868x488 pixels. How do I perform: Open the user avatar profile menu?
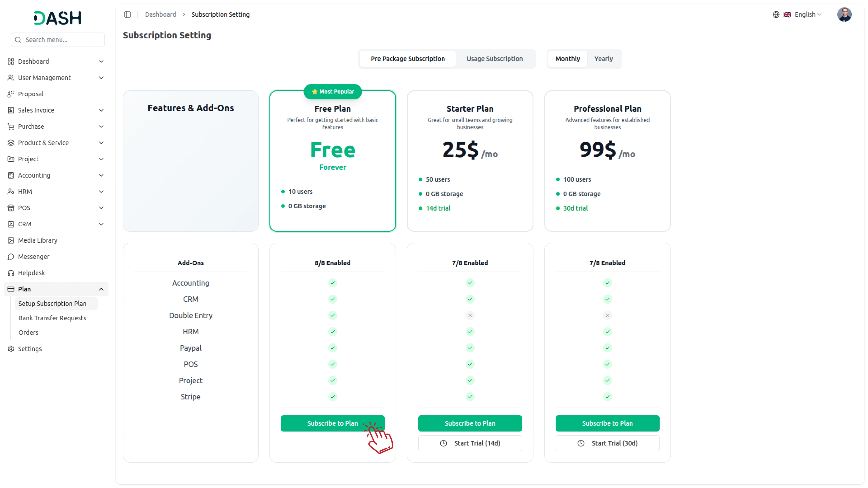click(844, 14)
